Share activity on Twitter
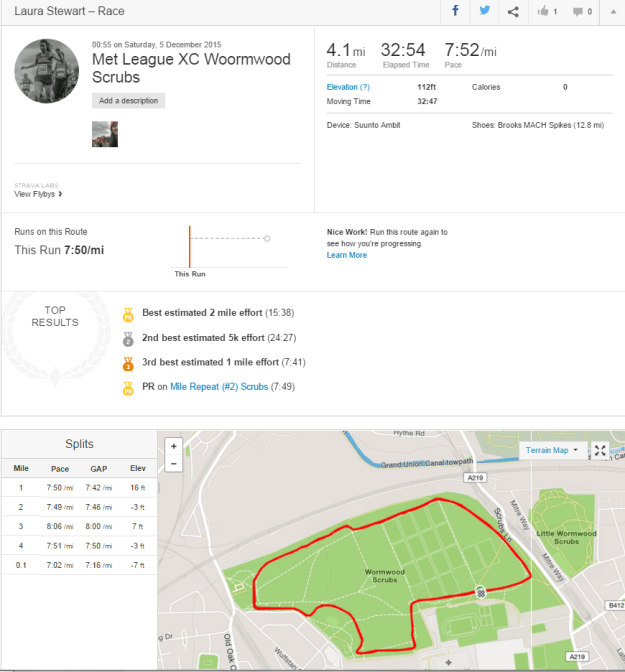 [484, 11]
